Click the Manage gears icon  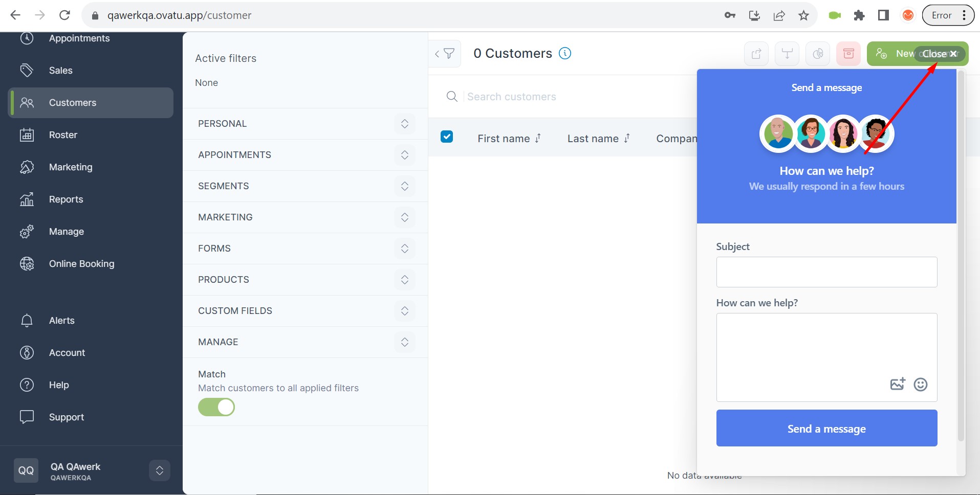click(x=27, y=232)
